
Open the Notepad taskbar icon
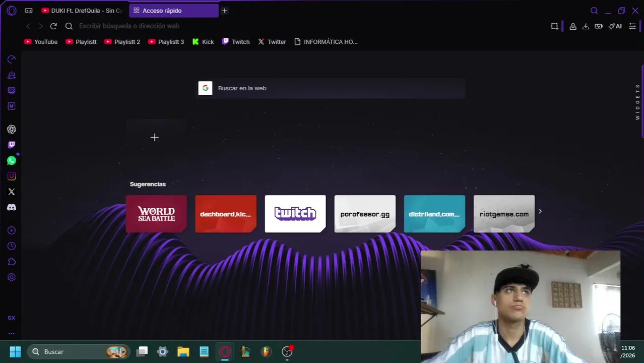pos(204,352)
